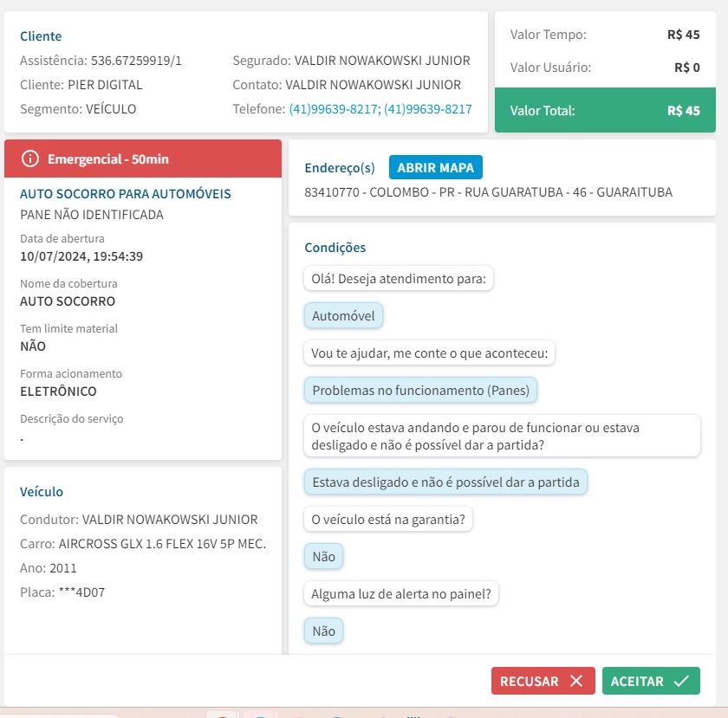Call second phone number after the semicolon
This screenshot has height=718, width=728.
(427, 109)
